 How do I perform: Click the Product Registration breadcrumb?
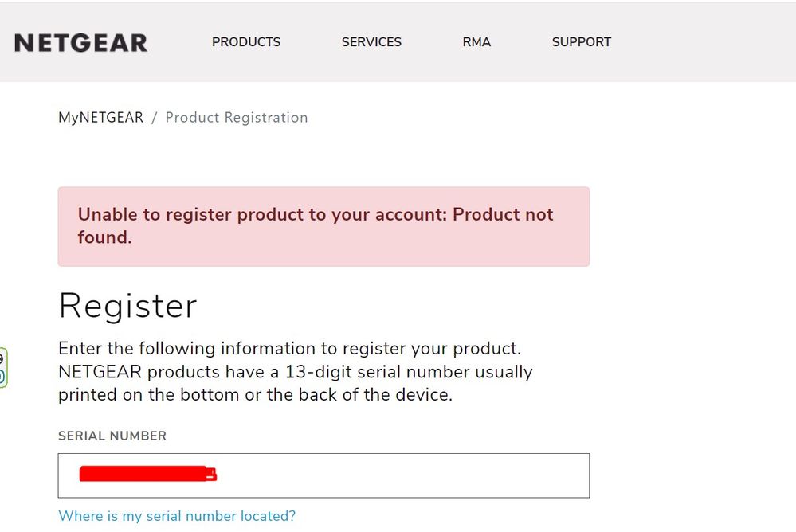tap(236, 118)
